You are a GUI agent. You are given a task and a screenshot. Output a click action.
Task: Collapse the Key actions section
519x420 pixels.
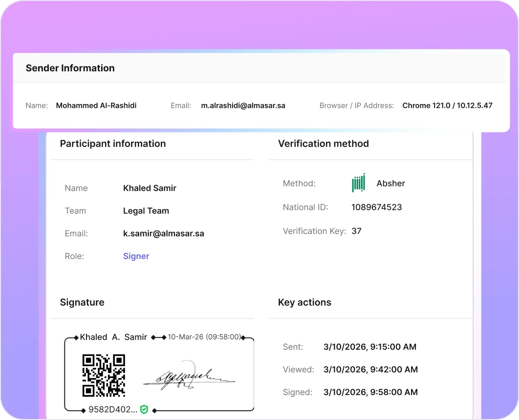[304, 302]
